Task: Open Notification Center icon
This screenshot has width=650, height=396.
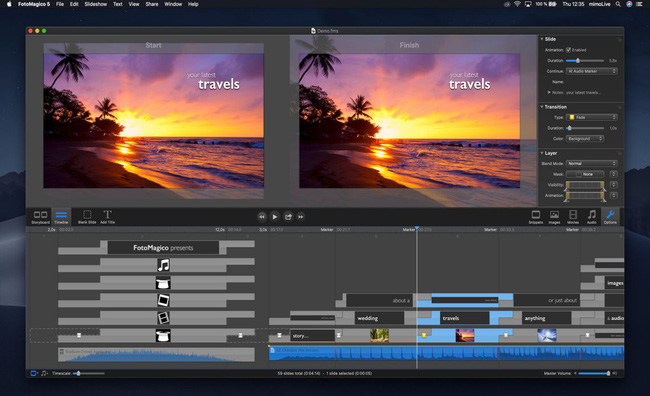Action: point(640,4)
